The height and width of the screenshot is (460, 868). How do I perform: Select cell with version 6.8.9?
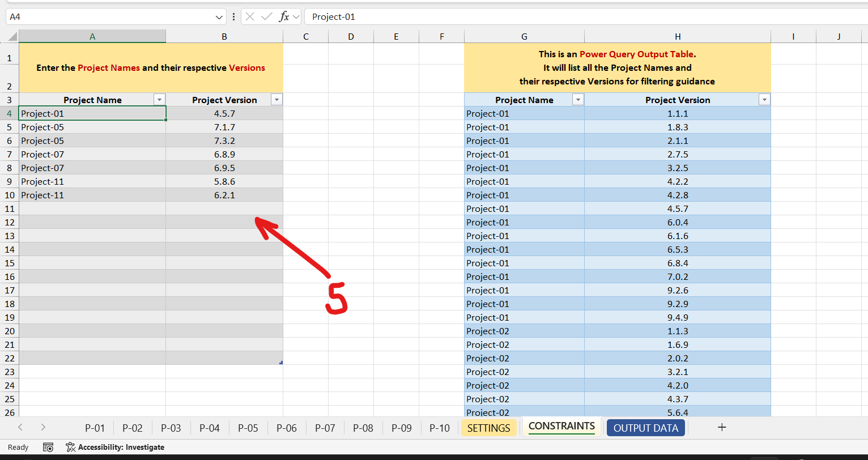click(x=224, y=154)
